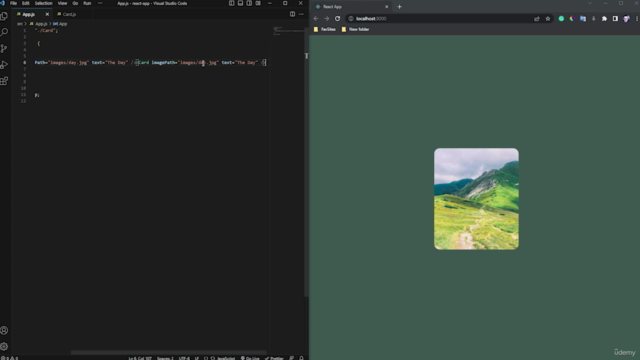This screenshot has width=640, height=360.
Task: Reload the localhost page
Action: pos(338,19)
